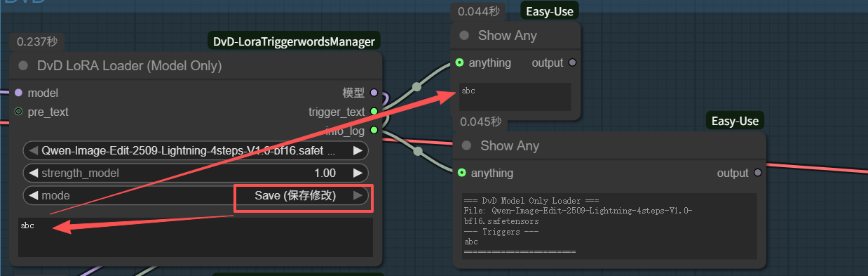Click the DvD LoRA Loader (Model Only) title
Screen dimensions: 868x276
tap(129, 66)
